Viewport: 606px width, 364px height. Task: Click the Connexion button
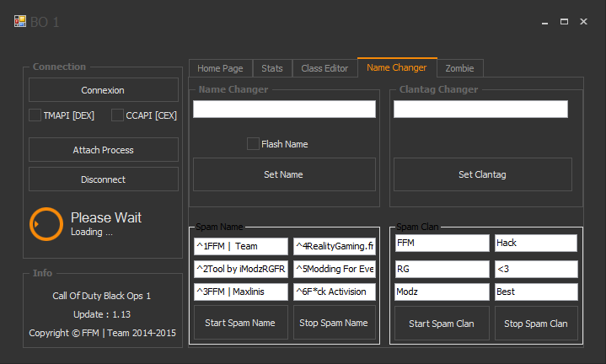tap(104, 90)
